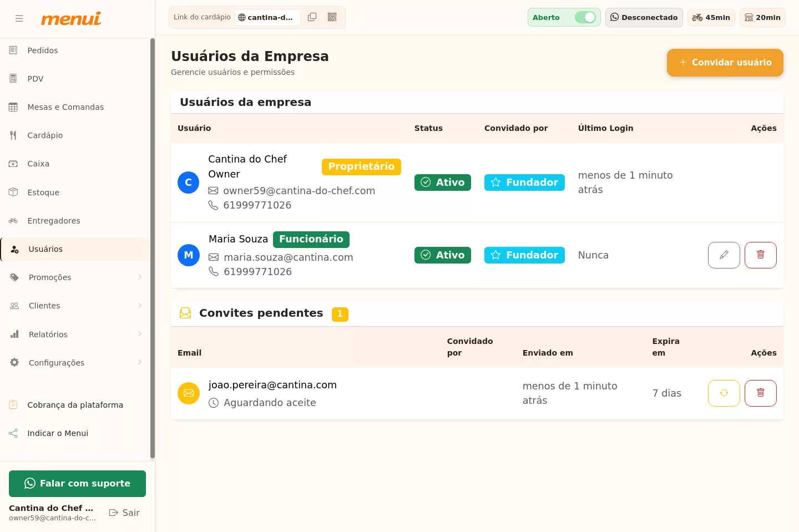This screenshot has width=799, height=532.
Task: Resend invite to joao.pereira@cantina.com
Action: [724, 393]
